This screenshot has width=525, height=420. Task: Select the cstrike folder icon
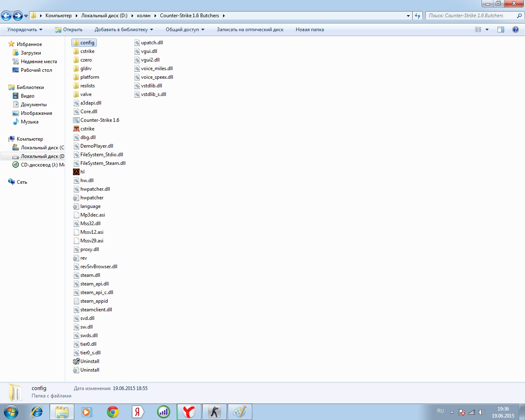[76, 51]
